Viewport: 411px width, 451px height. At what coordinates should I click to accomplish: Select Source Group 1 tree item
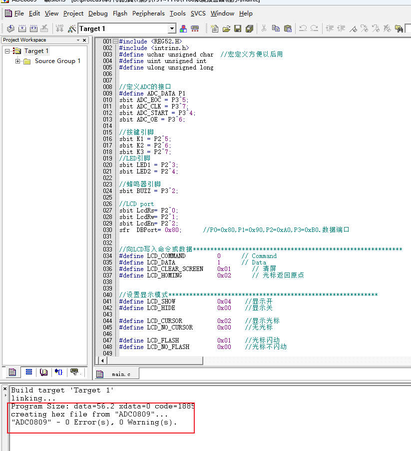click(57, 61)
